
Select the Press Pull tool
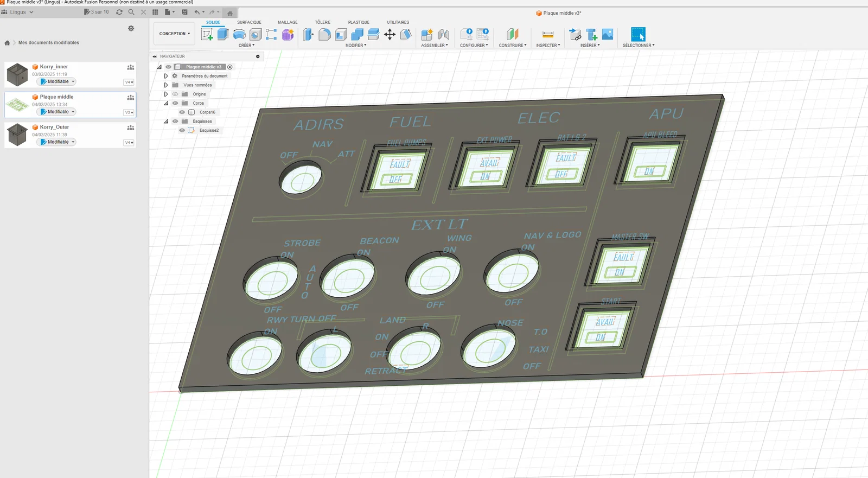click(x=308, y=35)
